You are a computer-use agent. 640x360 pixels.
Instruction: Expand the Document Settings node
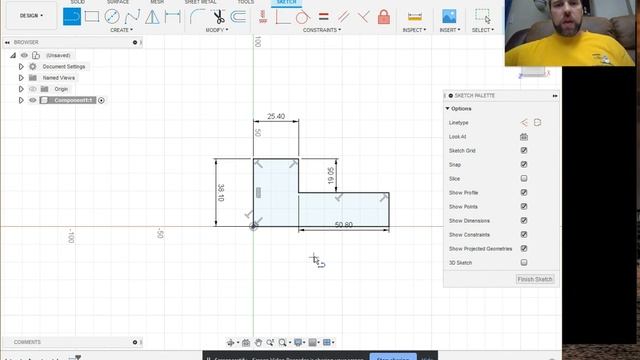tap(21, 67)
